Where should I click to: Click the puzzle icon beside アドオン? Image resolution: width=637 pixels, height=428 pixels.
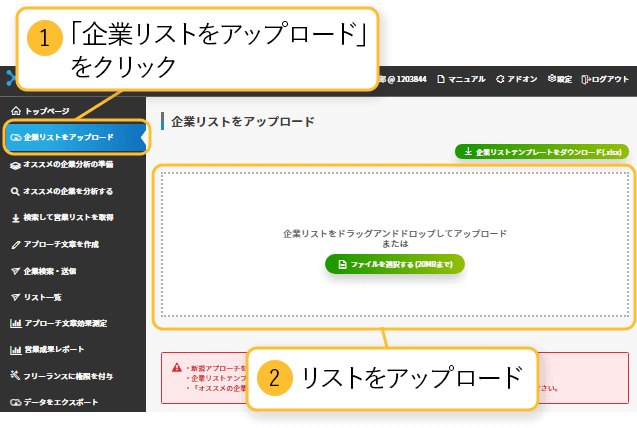(500, 79)
